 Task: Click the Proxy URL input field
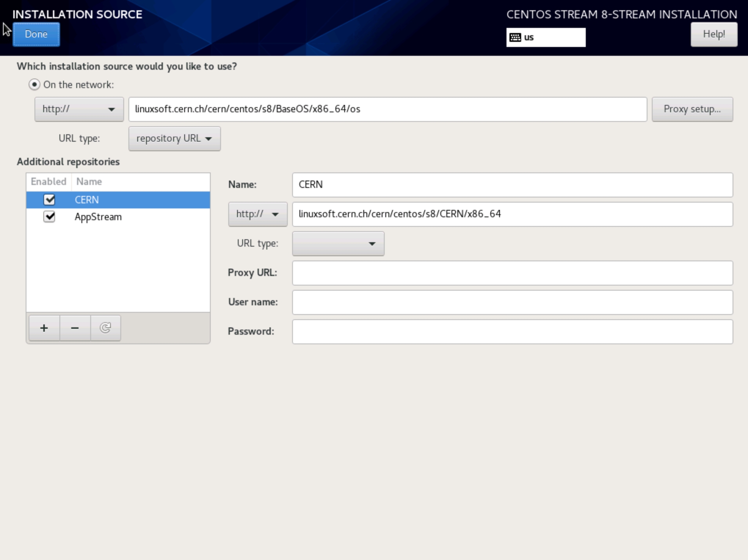click(x=513, y=273)
